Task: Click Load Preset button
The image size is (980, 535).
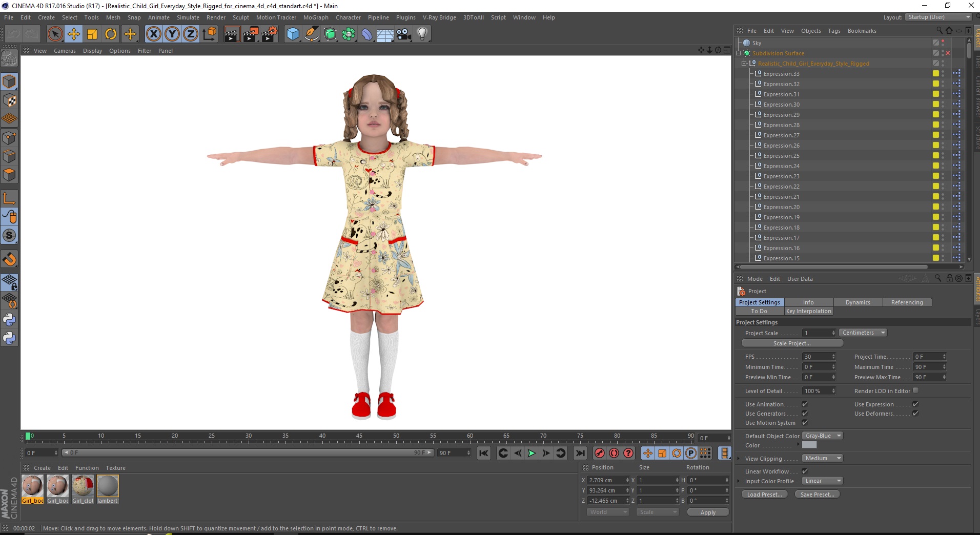Action: point(765,495)
